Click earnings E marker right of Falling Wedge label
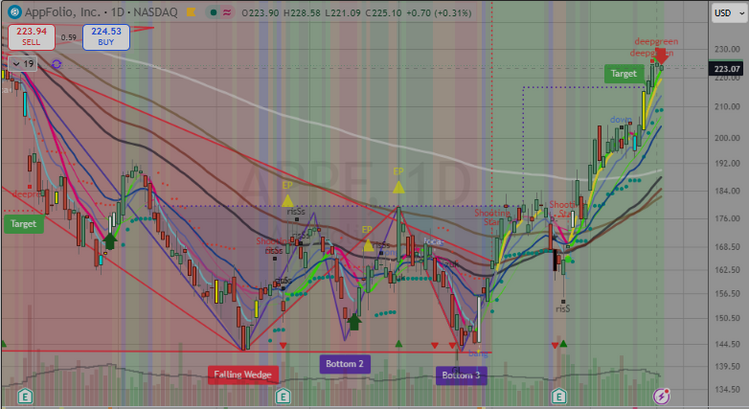Screen dimensions: 749x409 [x=283, y=396]
